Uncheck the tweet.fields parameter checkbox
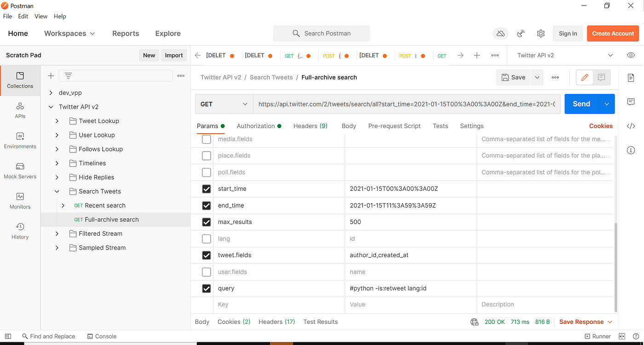Screen dimensions: 644x345 click(207, 255)
